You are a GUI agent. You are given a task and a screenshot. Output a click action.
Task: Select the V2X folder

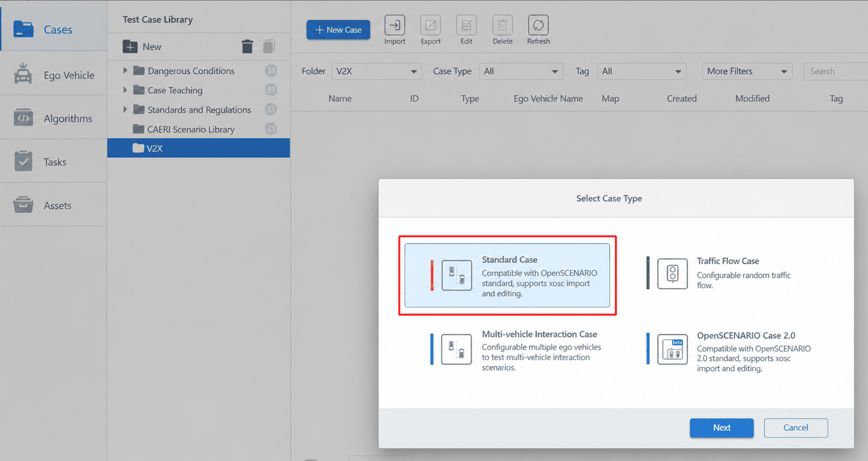199,148
